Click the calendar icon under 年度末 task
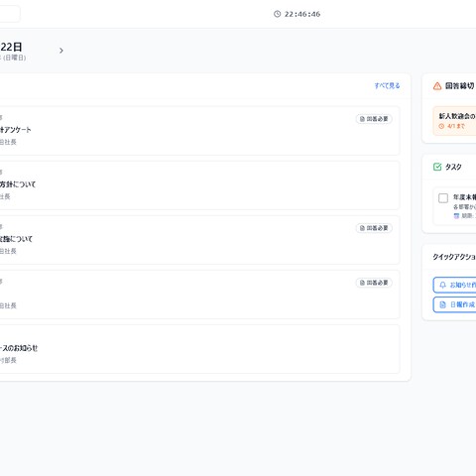476x476 pixels. [x=456, y=216]
